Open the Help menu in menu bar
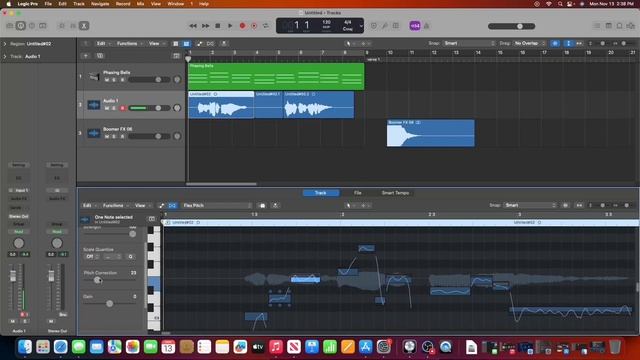 tap(204, 4)
